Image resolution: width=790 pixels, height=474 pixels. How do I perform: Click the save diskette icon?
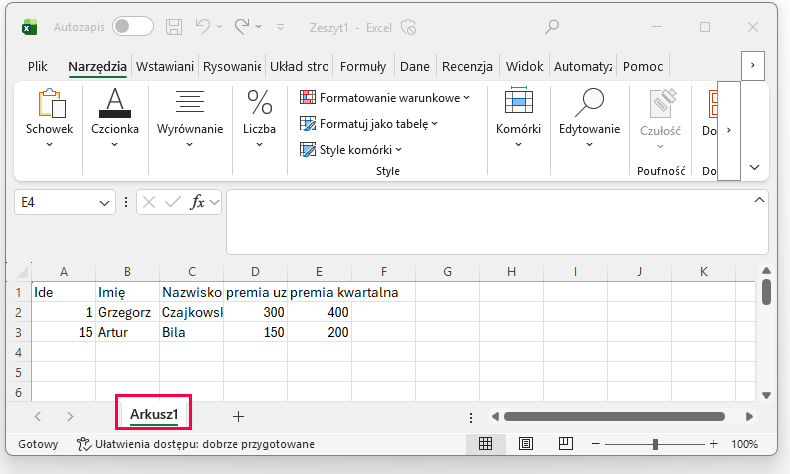[174, 27]
